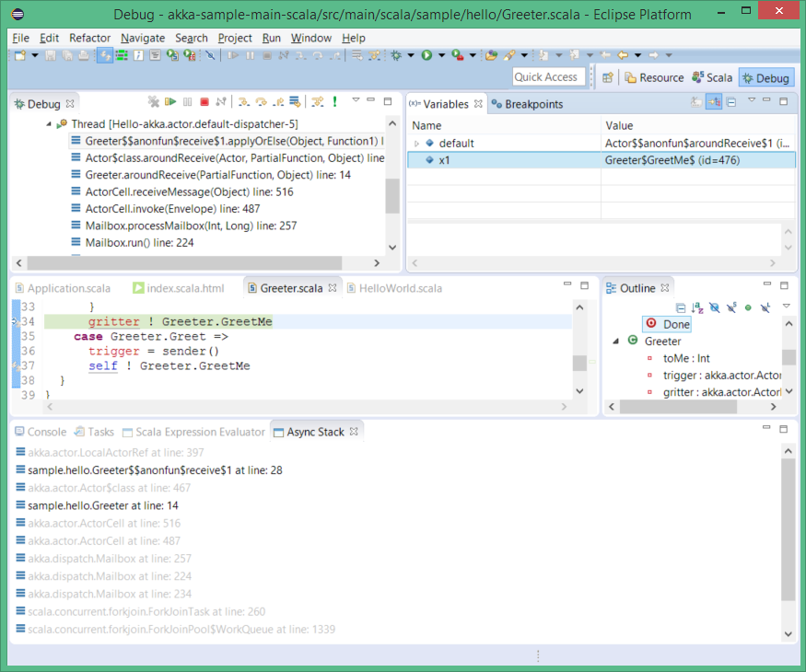Click the red Terminate button in Debug view
Viewport: 806px width, 672px height.
click(x=204, y=102)
